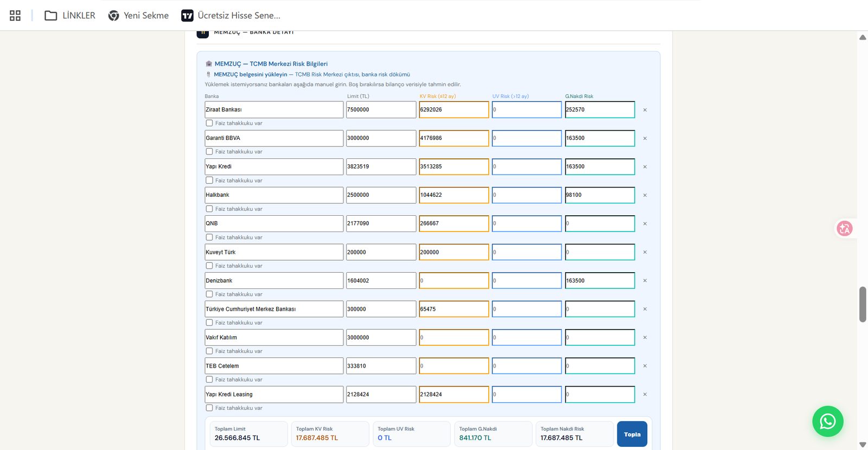Click the pink translate extension icon
This screenshot has width=868, height=450.
tap(844, 228)
